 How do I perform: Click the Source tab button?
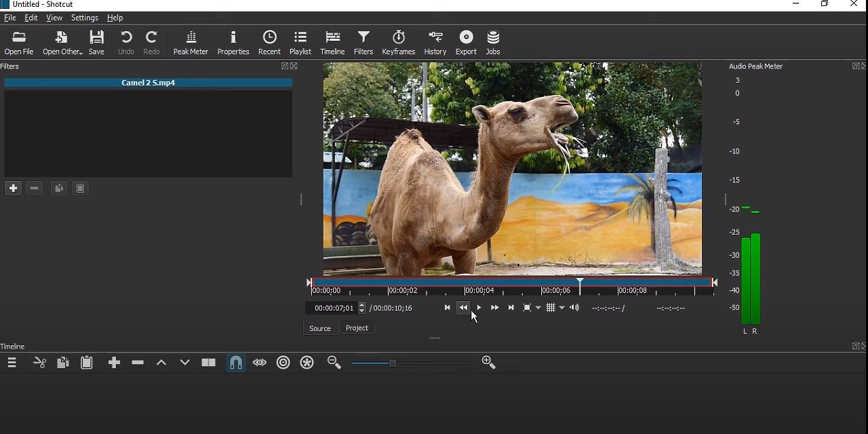(x=319, y=328)
